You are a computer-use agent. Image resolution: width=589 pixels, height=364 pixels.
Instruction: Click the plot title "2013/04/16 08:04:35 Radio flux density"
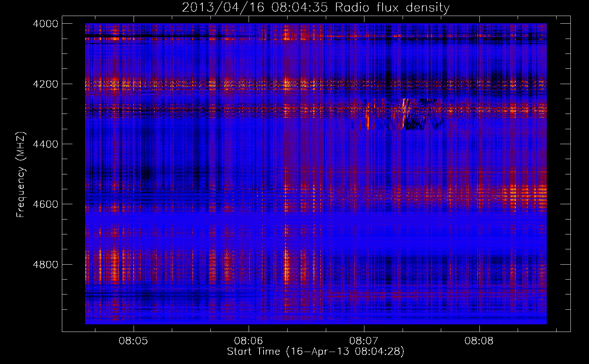(x=316, y=7)
